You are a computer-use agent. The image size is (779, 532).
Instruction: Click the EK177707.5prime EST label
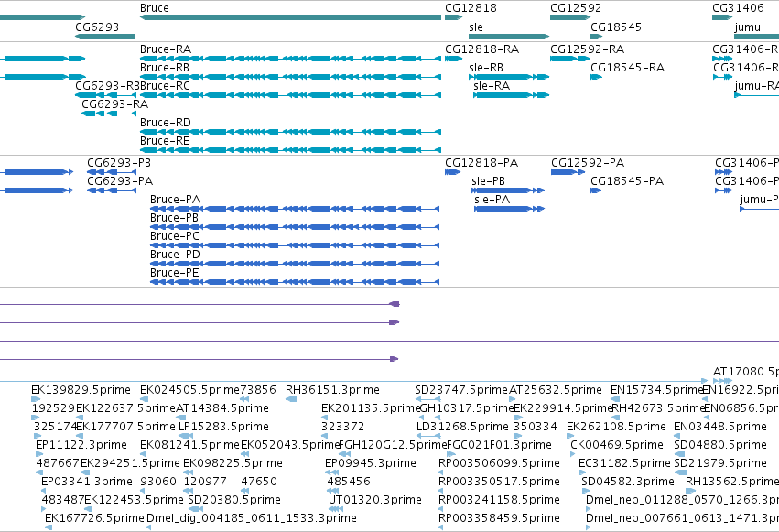[x=125, y=427]
